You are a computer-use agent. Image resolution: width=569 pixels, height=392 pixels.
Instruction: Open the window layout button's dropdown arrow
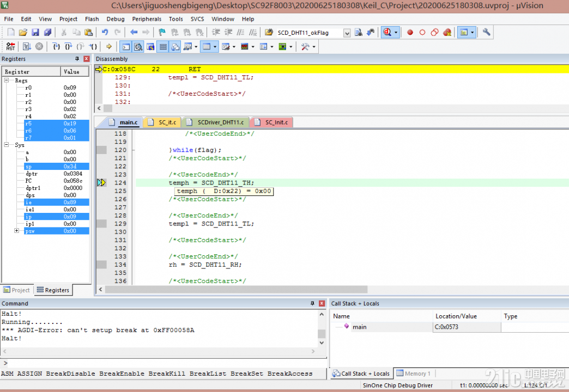(x=473, y=33)
